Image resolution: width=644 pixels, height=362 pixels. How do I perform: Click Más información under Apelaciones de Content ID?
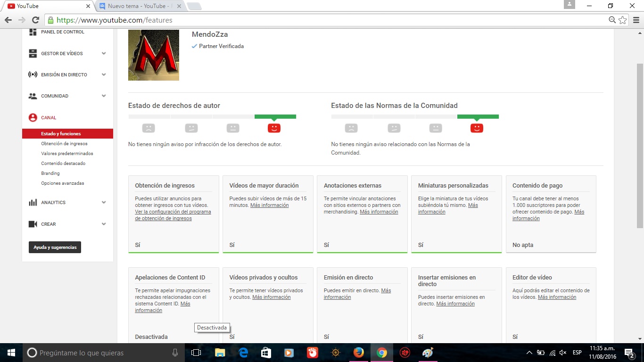pyautogui.click(x=162, y=307)
